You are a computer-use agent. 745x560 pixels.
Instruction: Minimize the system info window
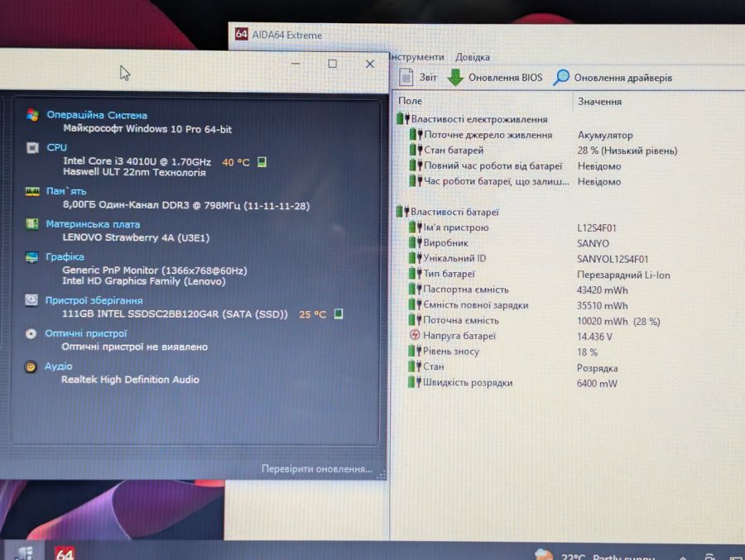pos(296,64)
